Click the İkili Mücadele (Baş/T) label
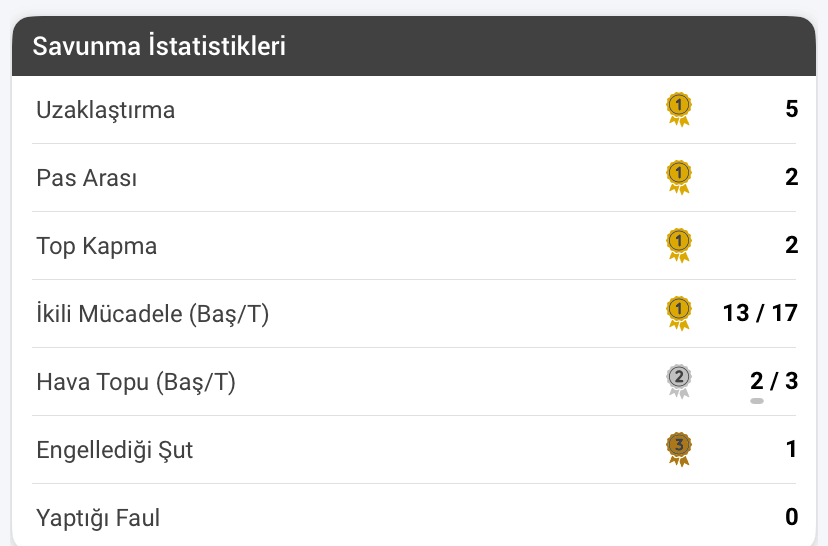The image size is (828, 546). (153, 314)
